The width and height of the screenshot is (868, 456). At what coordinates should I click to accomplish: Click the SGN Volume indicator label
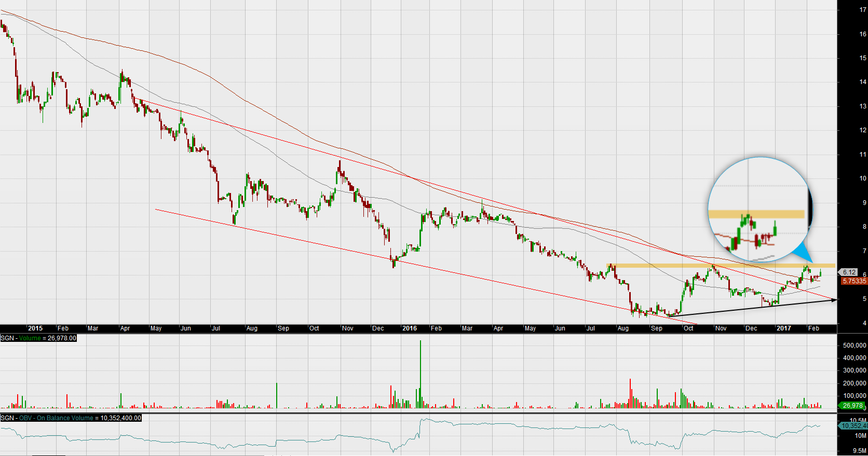coord(38,338)
